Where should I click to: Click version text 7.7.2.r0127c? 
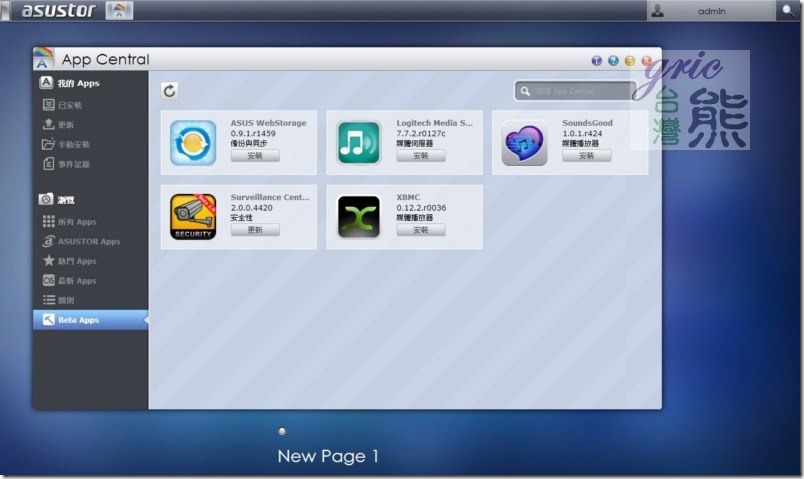pos(420,133)
